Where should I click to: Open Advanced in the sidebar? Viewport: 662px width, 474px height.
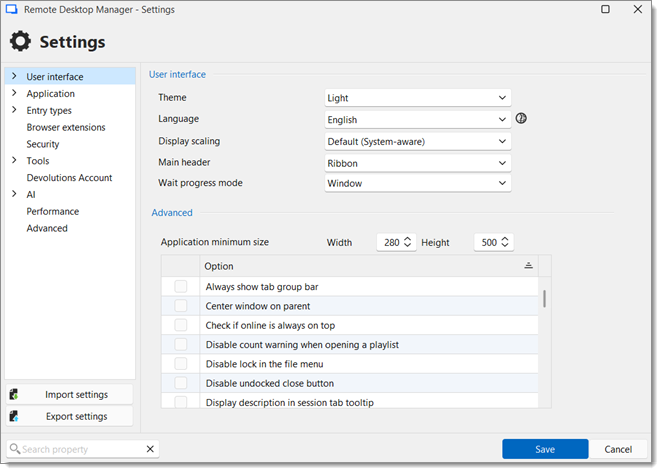47,228
